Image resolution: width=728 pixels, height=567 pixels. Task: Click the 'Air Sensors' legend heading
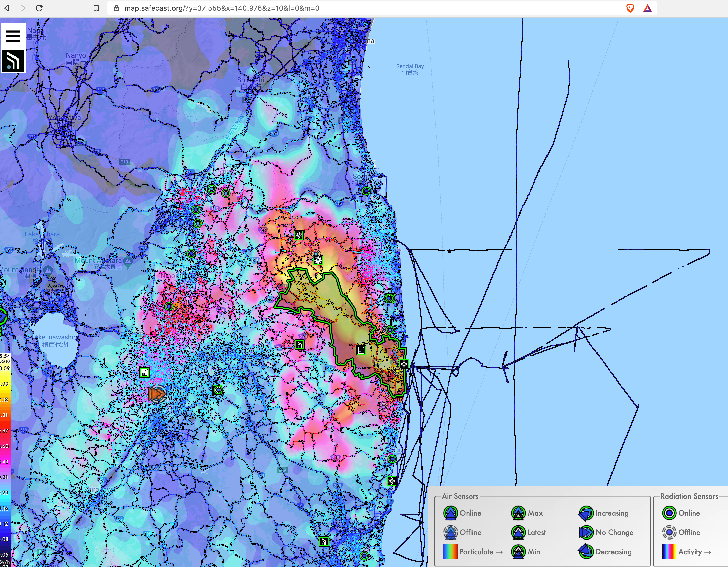[x=460, y=496]
